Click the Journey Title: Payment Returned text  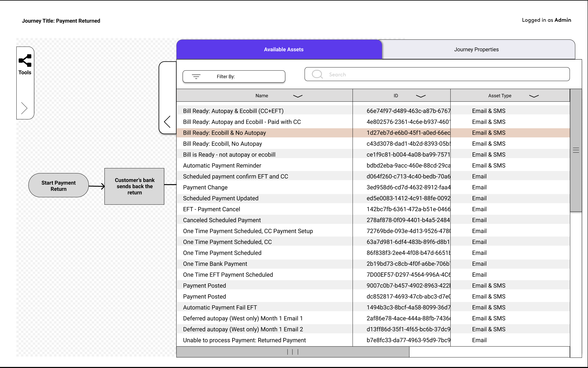(61, 21)
